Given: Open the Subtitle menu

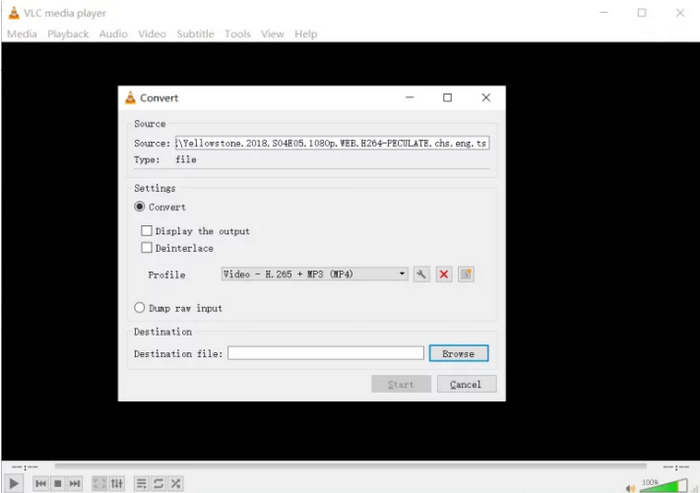Looking at the screenshot, I should pyautogui.click(x=195, y=34).
